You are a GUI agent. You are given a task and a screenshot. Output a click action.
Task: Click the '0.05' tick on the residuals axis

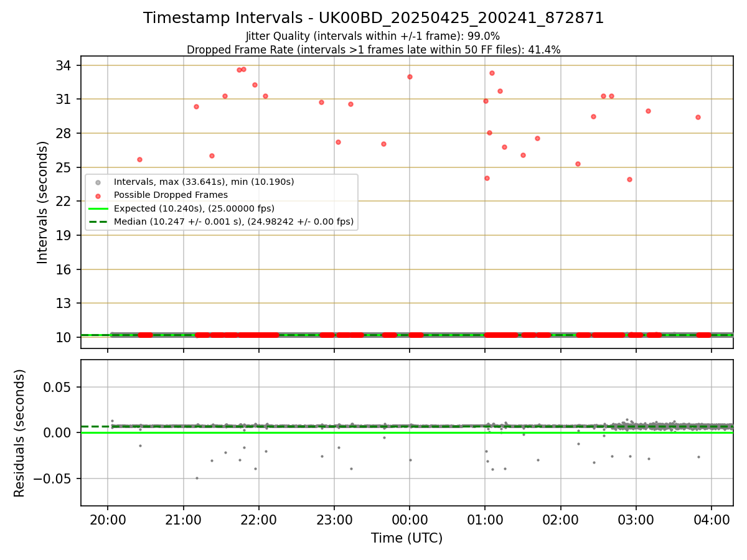coord(59,387)
